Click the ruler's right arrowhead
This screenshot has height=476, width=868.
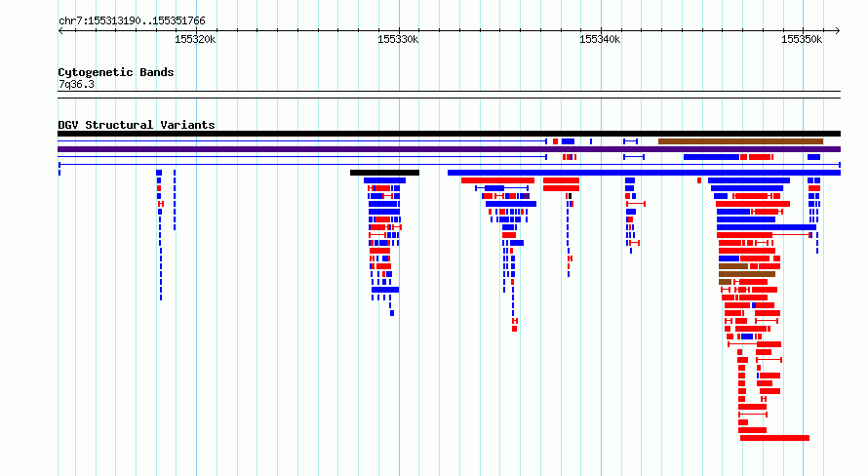point(837,30)
